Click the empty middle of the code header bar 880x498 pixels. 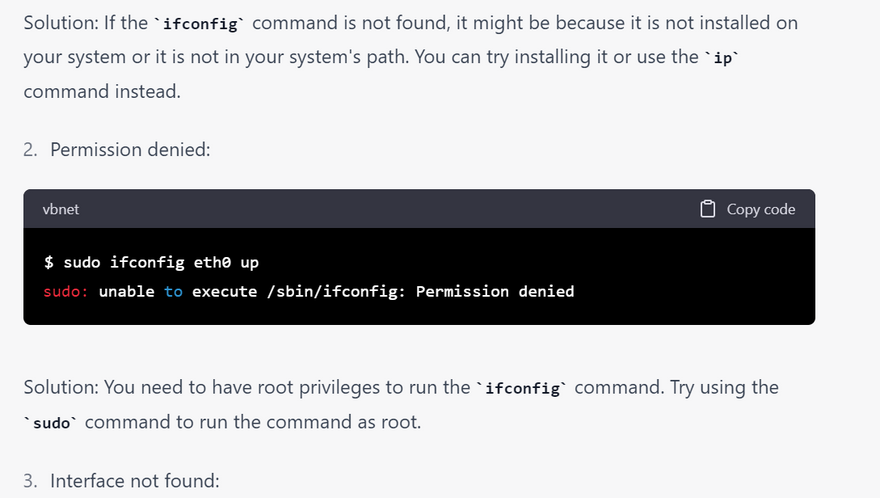(x=380, y=209)
